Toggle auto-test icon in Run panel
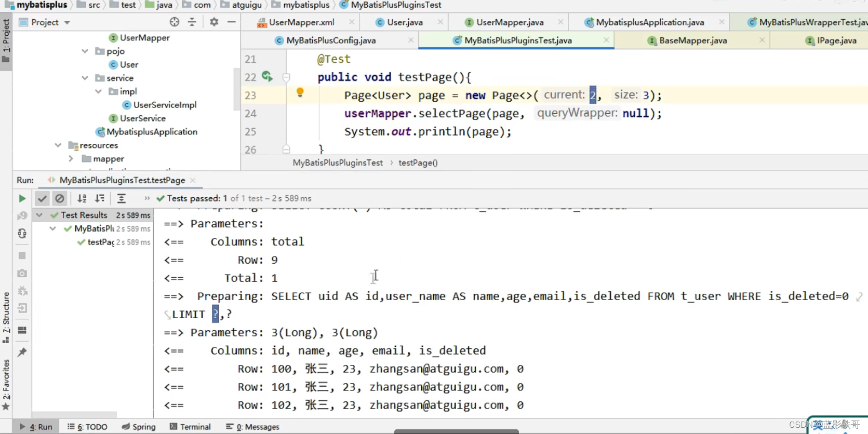This screenshot has height=434, width=868. point(22,234)
